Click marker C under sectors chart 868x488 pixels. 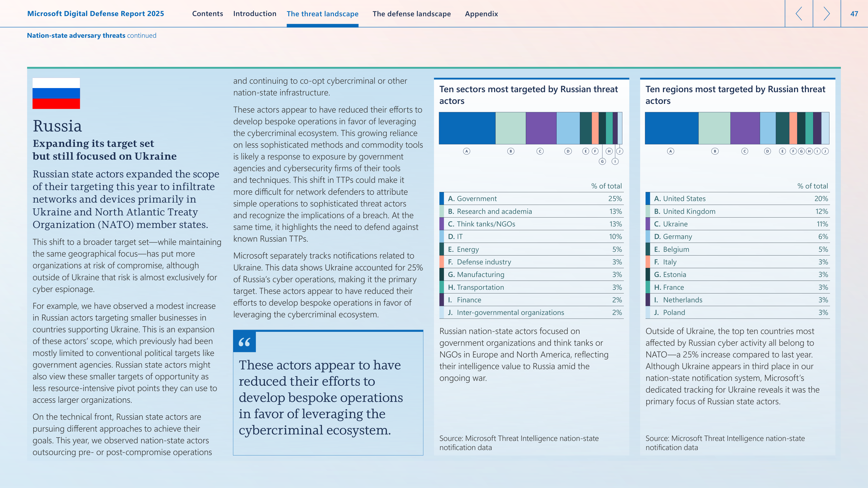[x=540, y=151]
